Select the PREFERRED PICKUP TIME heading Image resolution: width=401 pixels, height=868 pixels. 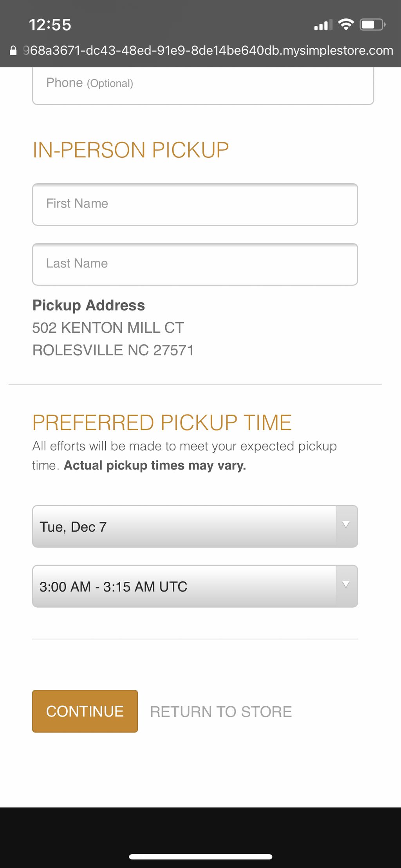click(162, 422)
